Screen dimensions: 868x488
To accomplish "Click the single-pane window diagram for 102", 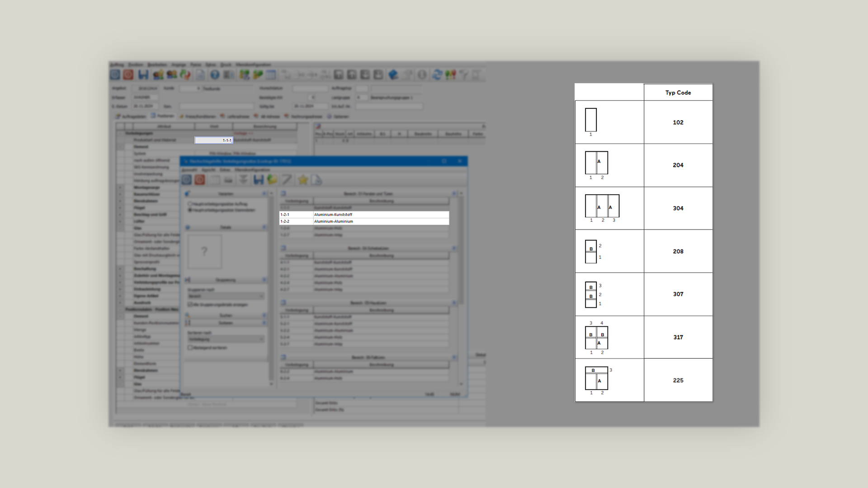I will tap(591, 120).
